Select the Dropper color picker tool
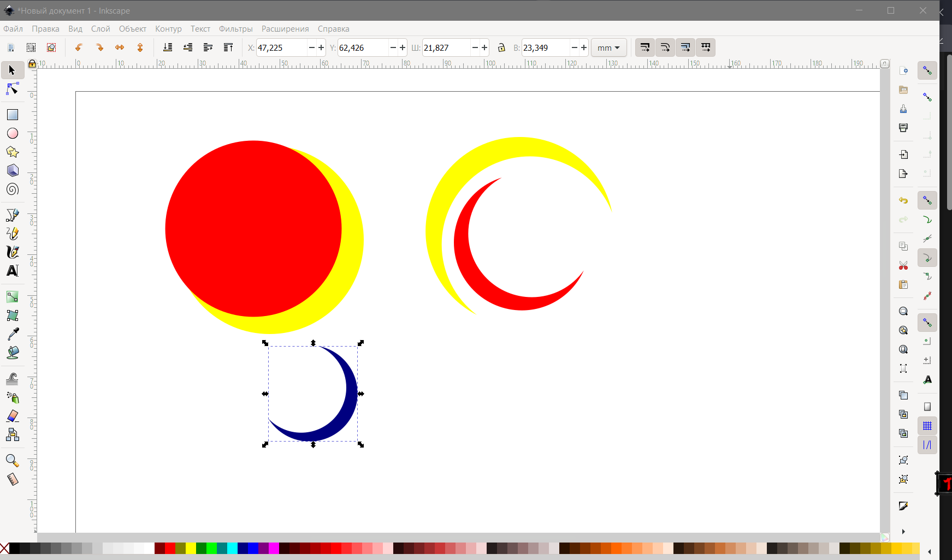This screenshot has width=952, height=560. 12,334
